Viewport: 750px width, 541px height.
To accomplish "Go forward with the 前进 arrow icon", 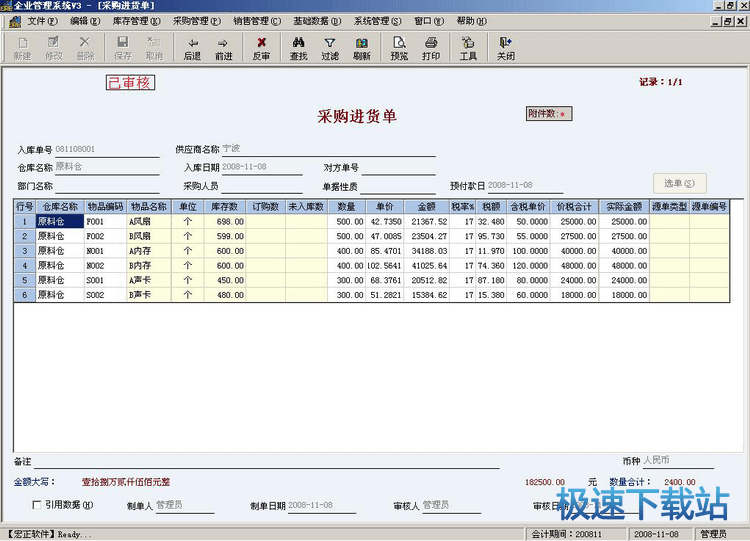I will [223, 48].
